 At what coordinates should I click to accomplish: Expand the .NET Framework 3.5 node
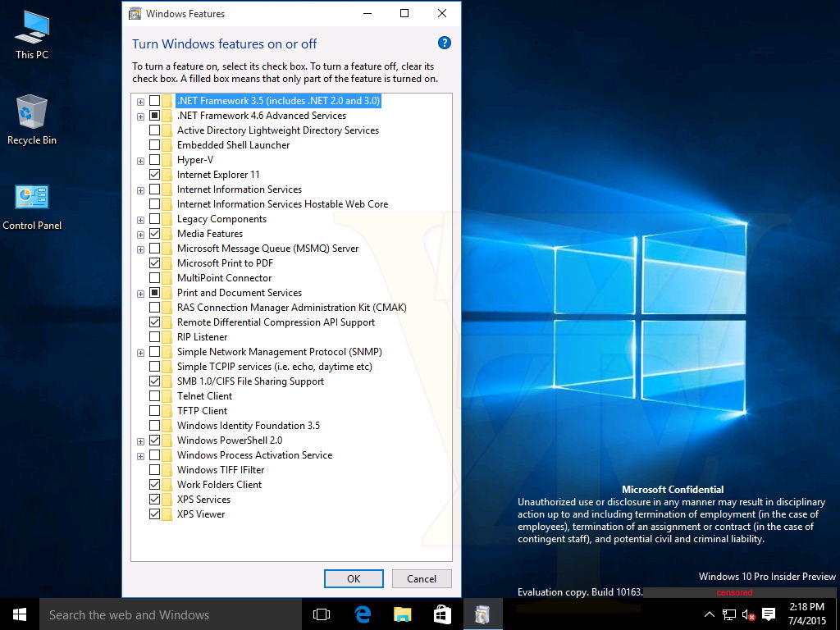[140, 101]
